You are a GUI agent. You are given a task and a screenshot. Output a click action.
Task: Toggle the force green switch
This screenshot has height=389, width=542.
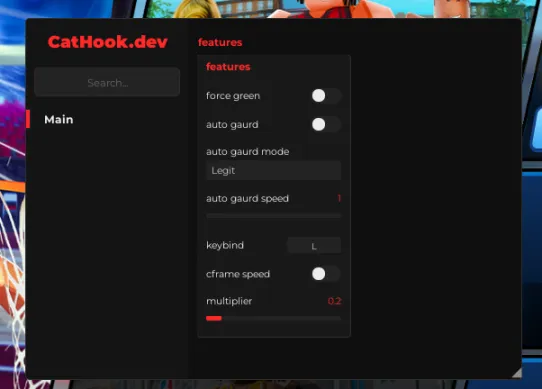point(326,96)
